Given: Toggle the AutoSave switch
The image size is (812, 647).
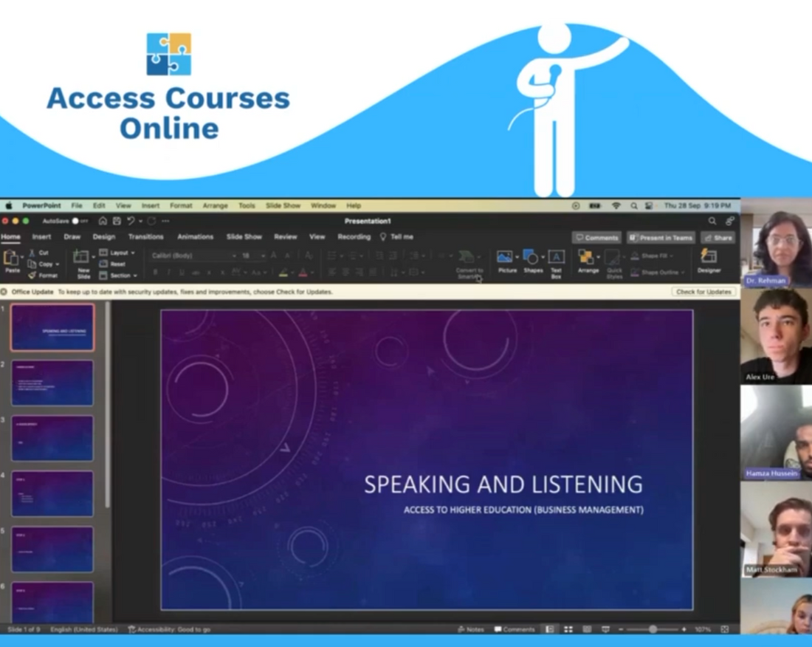Looking at the screenshot, I should click(x=78, y=221).
